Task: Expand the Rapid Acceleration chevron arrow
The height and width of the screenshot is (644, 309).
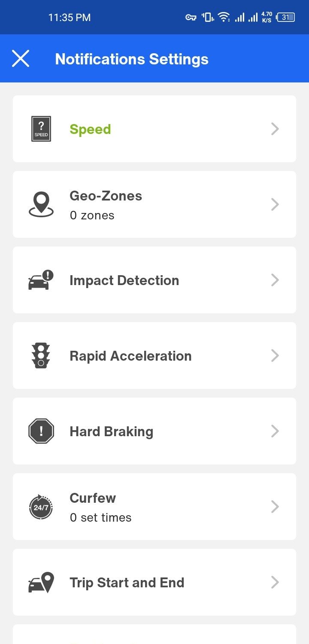Action: (x=275, y=355)
